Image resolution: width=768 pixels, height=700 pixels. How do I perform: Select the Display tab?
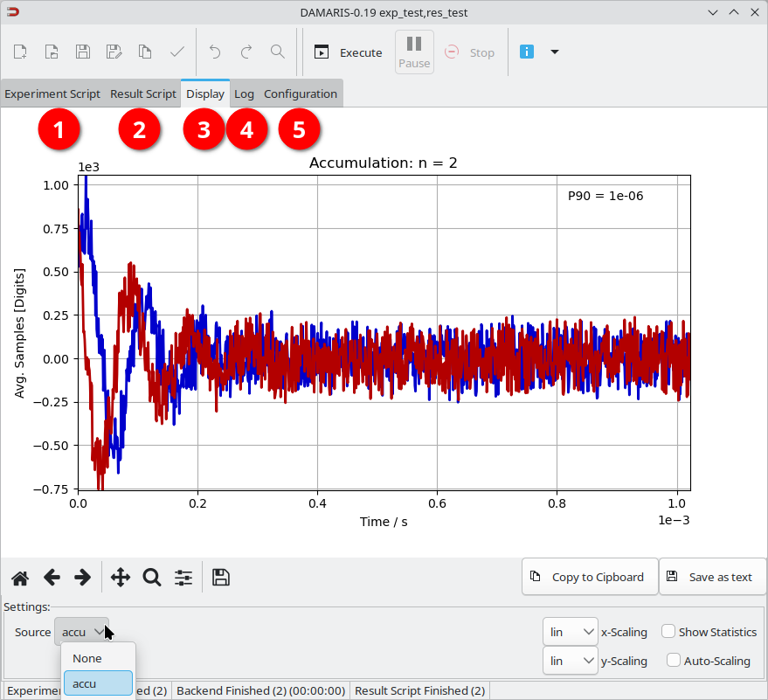[205, 94]
